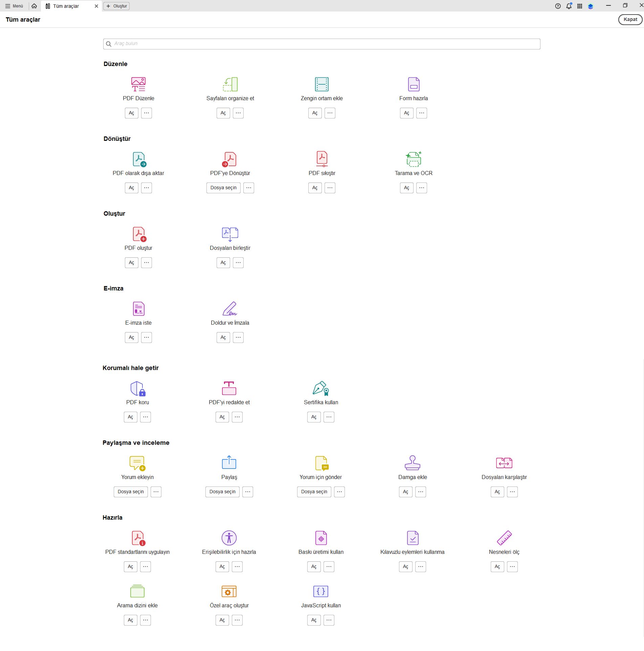Click the Nesneleri ölç ruler icon
Image resolution: width=644 pixels, height=651 pixels.
click(x=504, y=538)
